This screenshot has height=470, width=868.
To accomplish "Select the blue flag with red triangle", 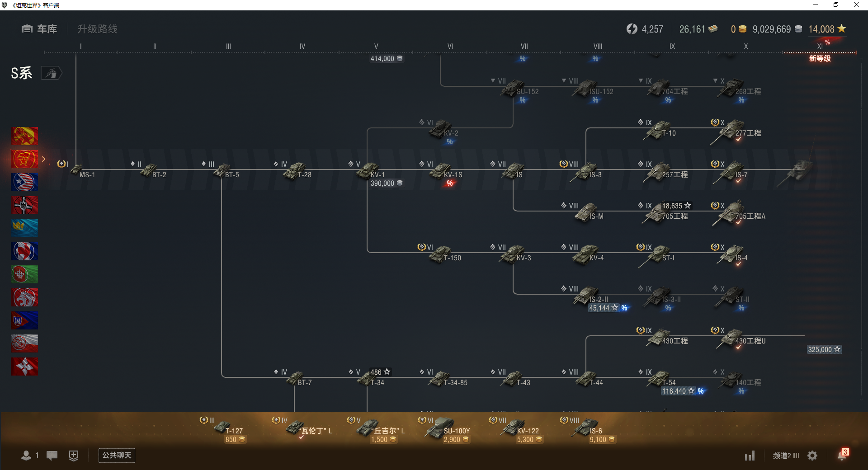I will [24, 320].
